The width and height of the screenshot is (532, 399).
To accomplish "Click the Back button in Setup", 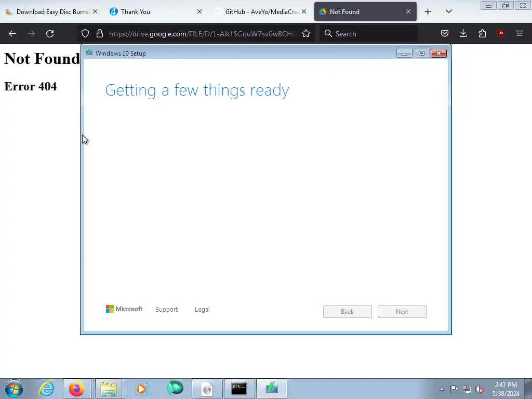I will pos(348,312).
